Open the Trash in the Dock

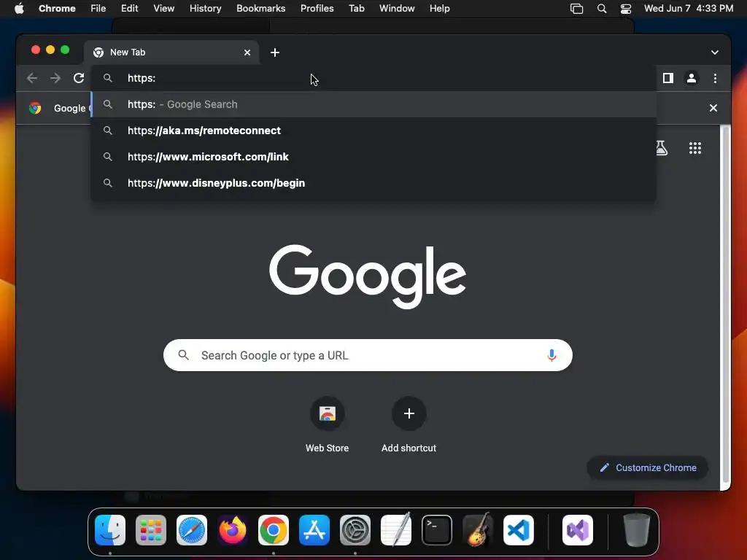(x=636, y=530)
